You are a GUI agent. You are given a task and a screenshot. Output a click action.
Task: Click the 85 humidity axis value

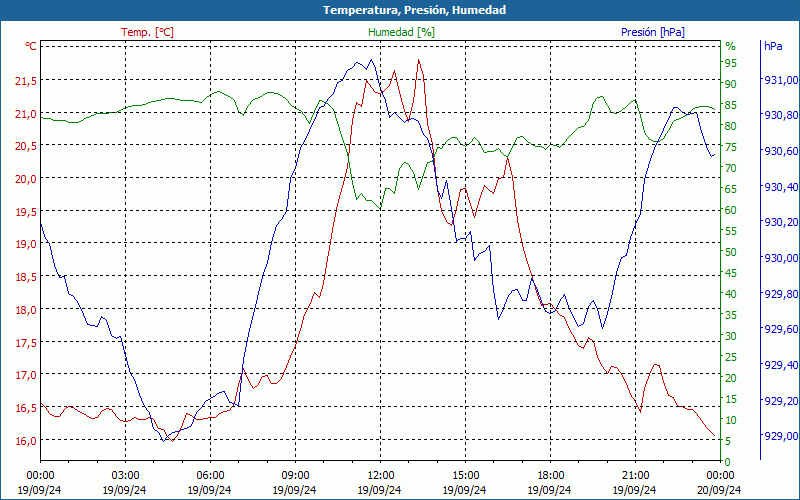[x=731, y=105]
